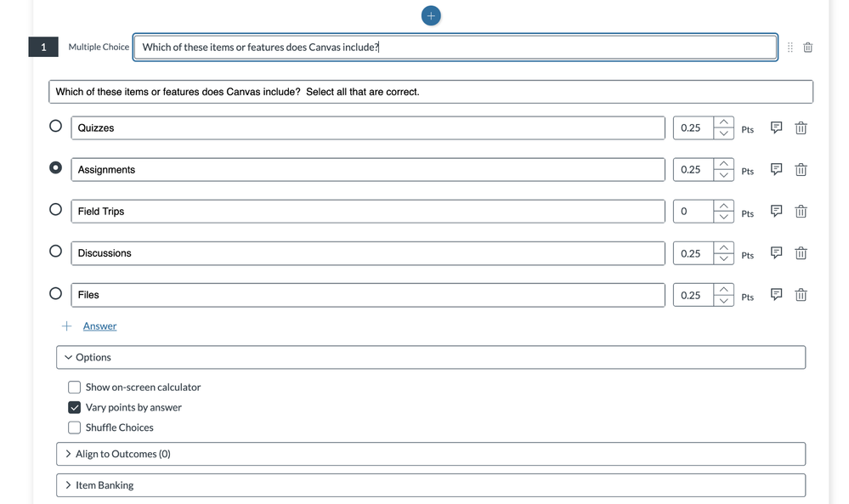Image resolution: width=849 pixels, height=504 pixels.
Task: Delete the Field Trips answer choice
Action: pyautogui.click(x=801, y=211)
